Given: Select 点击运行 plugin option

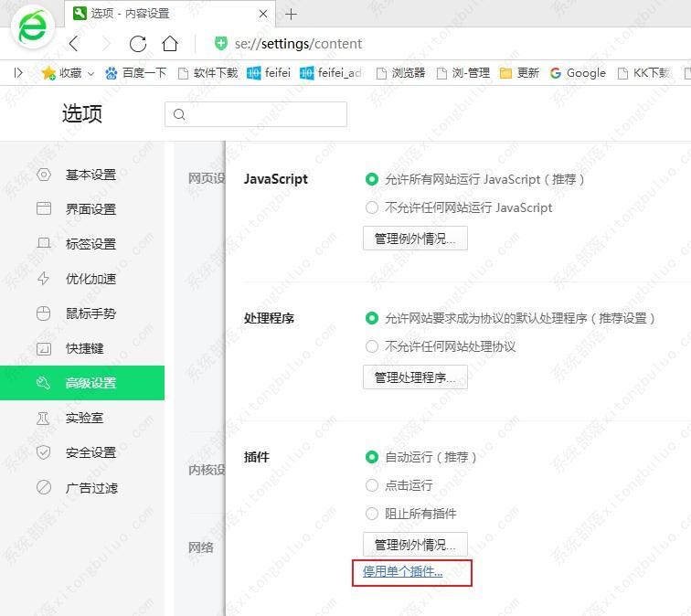Looking at the screenshot, I should click(372, 485).
